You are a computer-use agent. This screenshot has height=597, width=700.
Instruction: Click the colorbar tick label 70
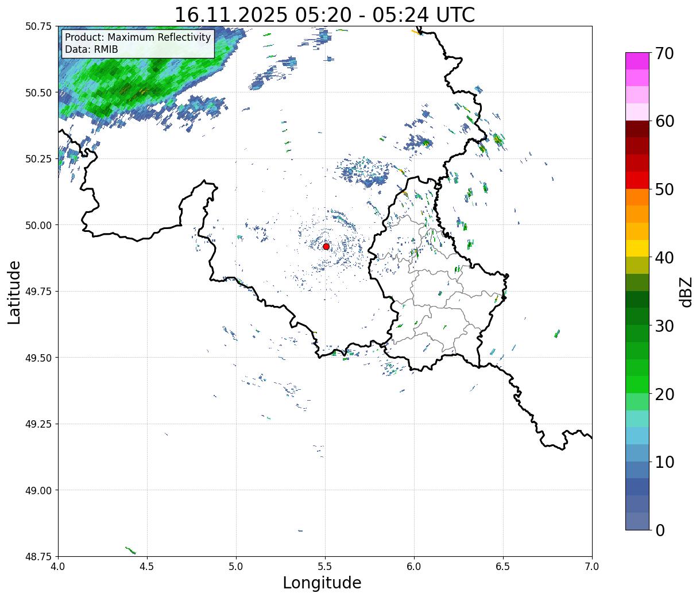(x=664, y=53)
